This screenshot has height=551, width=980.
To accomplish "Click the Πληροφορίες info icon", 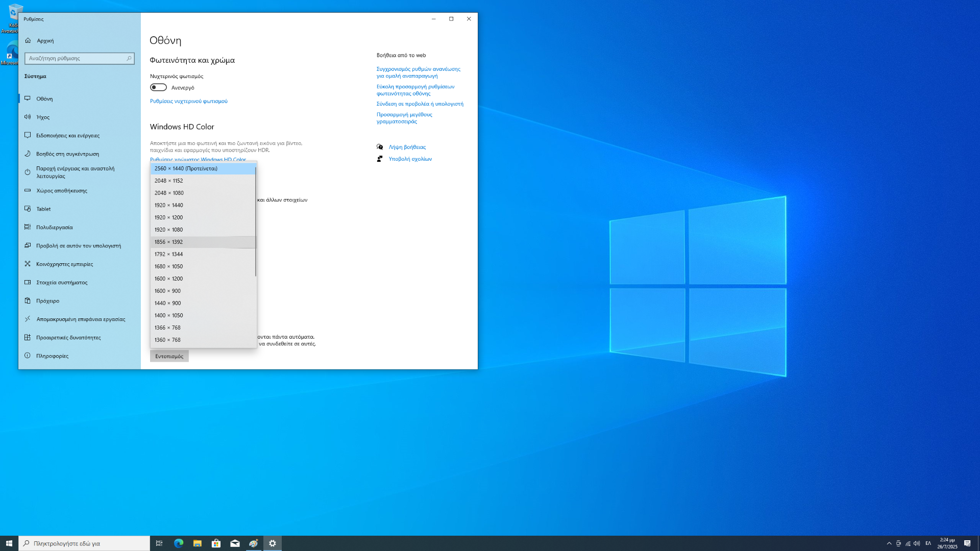I will point(28,356).
